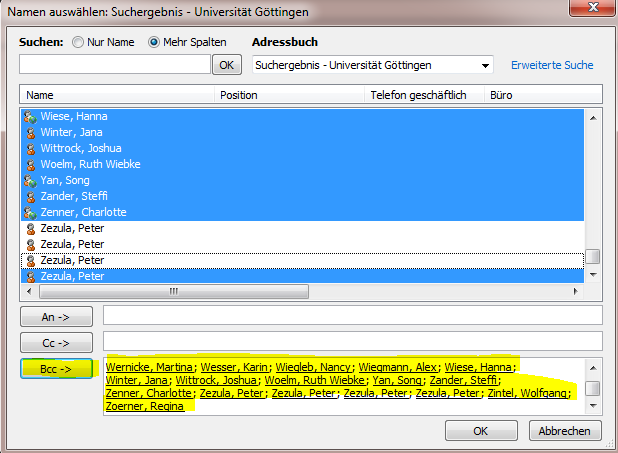618x453 pixels.
Task: Click the Abbrechen button
Action: [x=564, y=432]
